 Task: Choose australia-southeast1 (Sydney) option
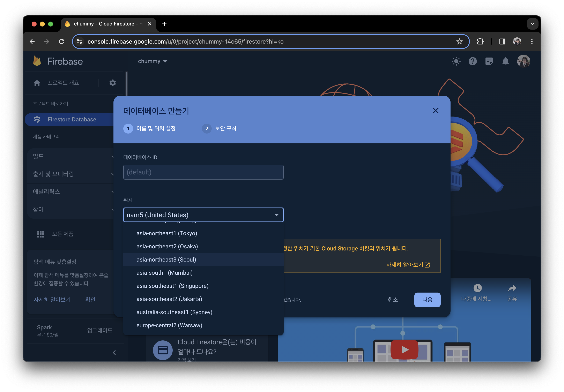coord(203,312)
